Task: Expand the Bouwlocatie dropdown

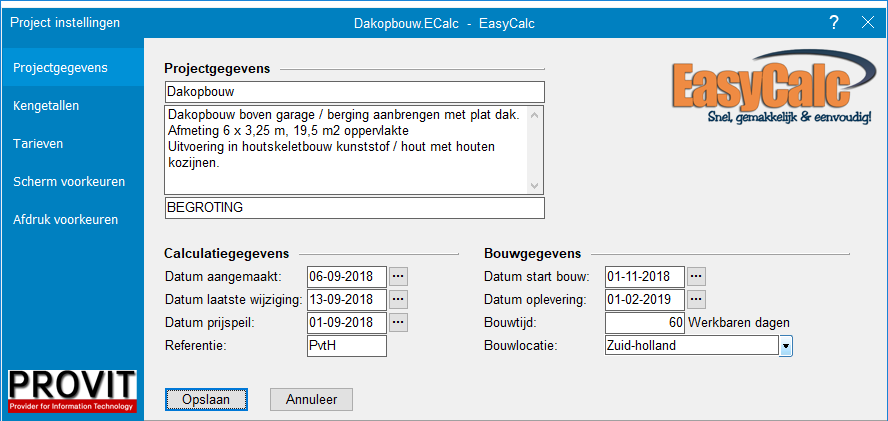Action: (786, 346)
